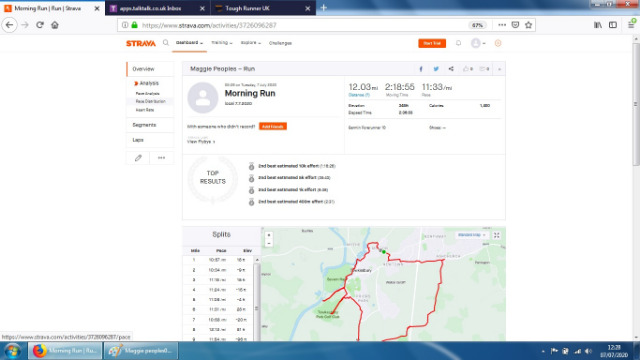
Task: Open the Training dropdown menu
Action: [222, 43]
